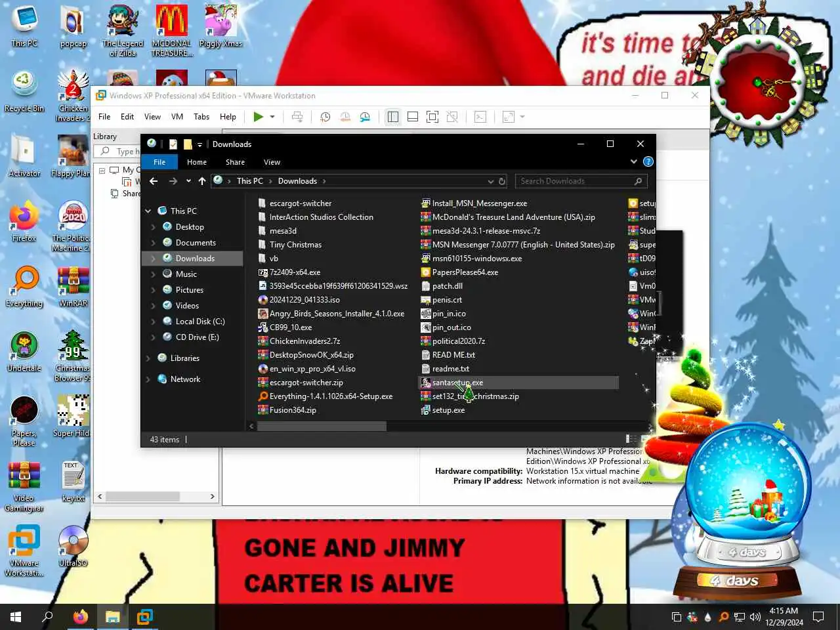Toggle the thumbnail bar icon in VMware toolbar

click(413, 117)
